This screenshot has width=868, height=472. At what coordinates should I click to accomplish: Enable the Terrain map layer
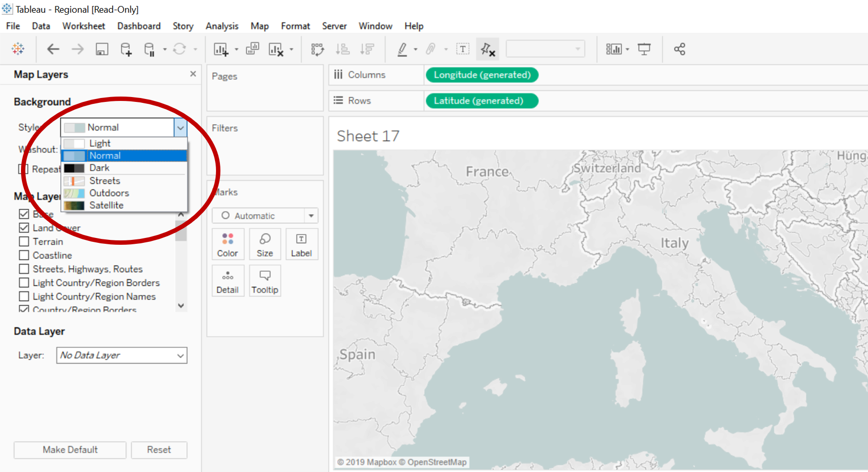click(24, 242)
